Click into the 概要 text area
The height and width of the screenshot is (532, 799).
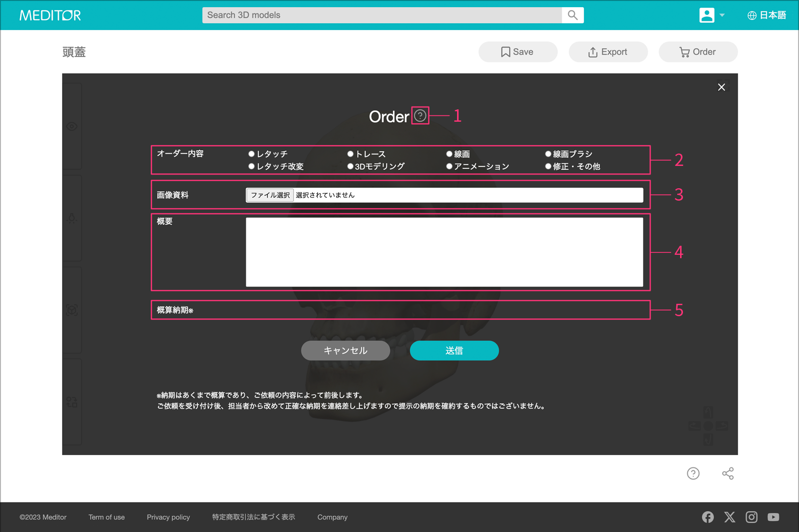pos(444,252)
